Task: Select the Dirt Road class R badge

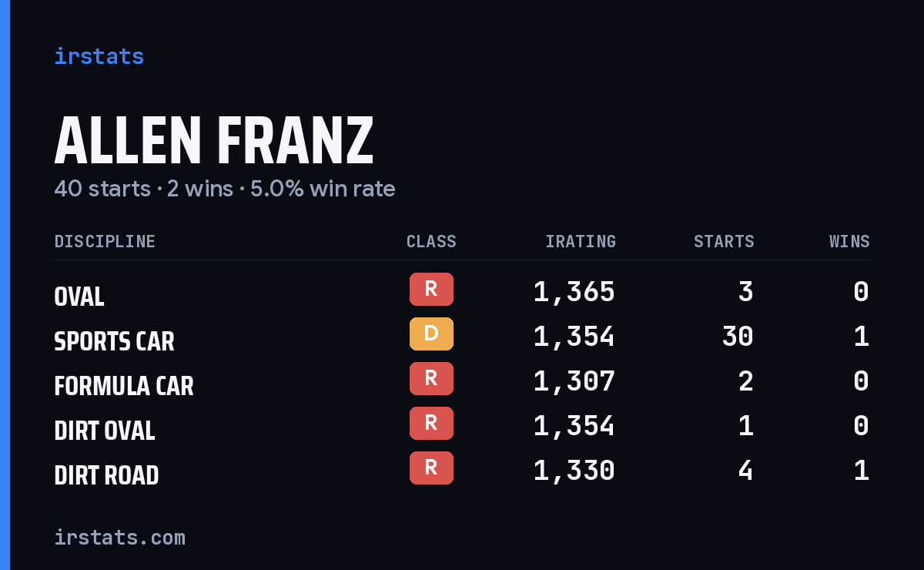Action: [x=431, y=468]
